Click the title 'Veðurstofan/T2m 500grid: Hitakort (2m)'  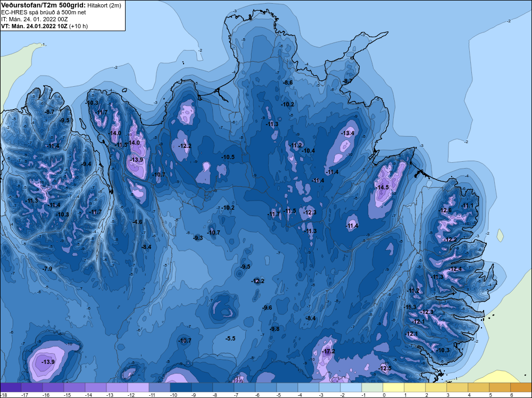[61, 5]
